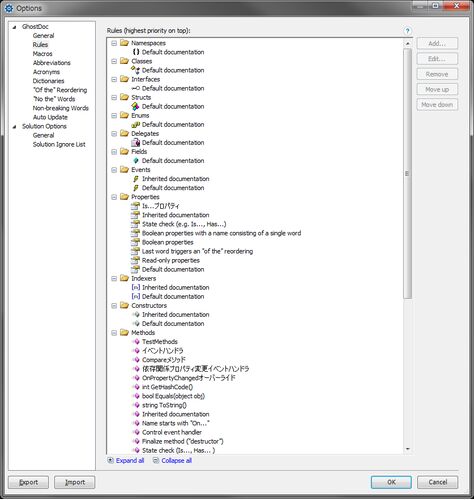Viewport: 474px width, 500px height.
Task: Click the Collapse all link
Action: click(x=176, y=460)
